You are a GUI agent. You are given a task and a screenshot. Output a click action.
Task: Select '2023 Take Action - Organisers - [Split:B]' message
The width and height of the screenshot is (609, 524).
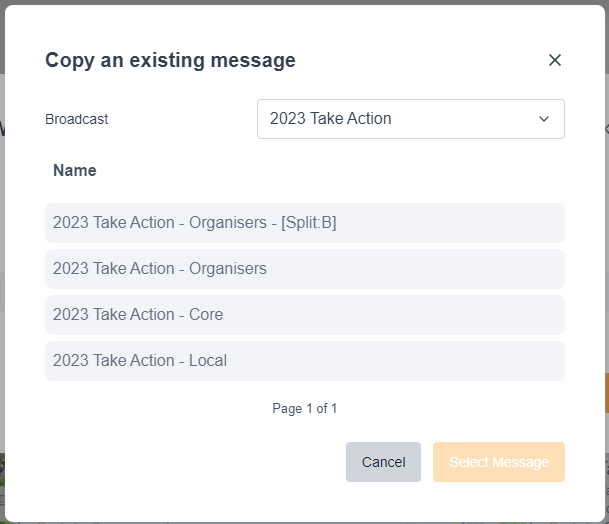[304, 223]
